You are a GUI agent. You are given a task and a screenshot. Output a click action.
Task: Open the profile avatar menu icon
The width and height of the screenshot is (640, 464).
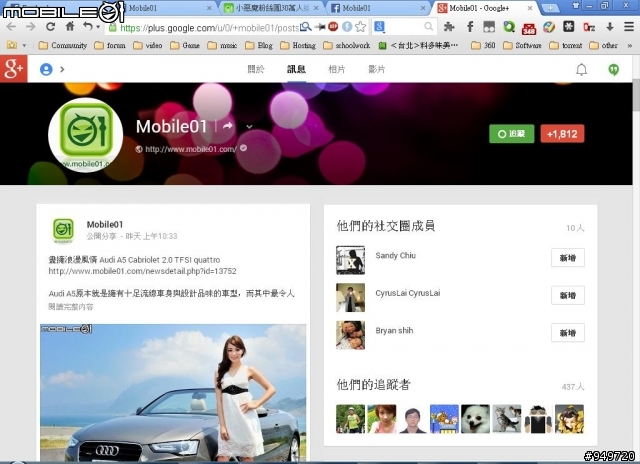click(46, 69)
